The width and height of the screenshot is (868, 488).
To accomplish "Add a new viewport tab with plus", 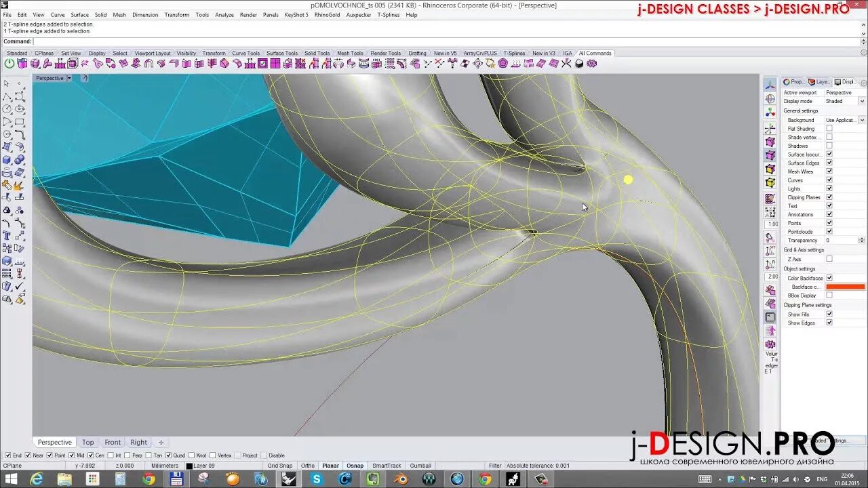I will pyautogui.click(x=161, y=443).
